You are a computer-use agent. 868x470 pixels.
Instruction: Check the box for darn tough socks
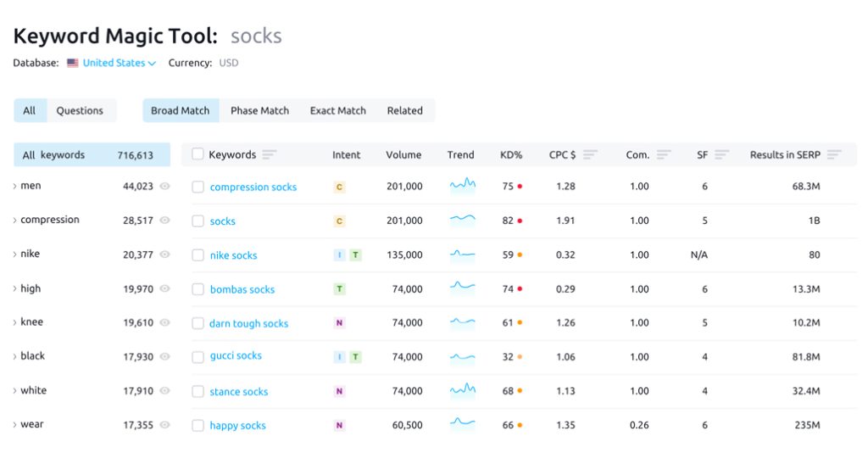pos(198,323)
